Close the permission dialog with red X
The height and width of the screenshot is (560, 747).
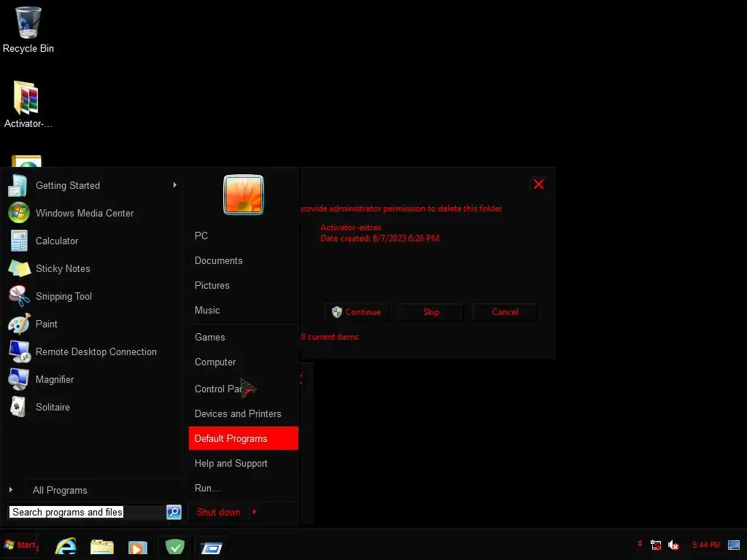[539, 184]
